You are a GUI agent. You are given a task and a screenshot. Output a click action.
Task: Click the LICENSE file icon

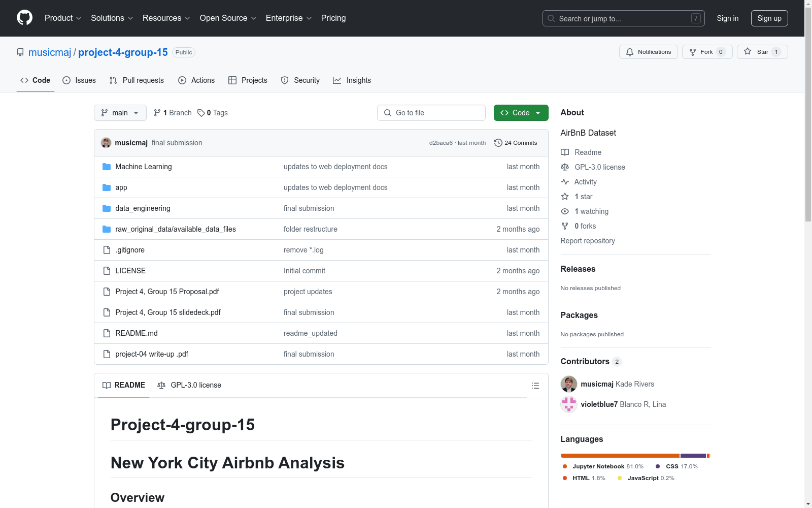[107, 271]
